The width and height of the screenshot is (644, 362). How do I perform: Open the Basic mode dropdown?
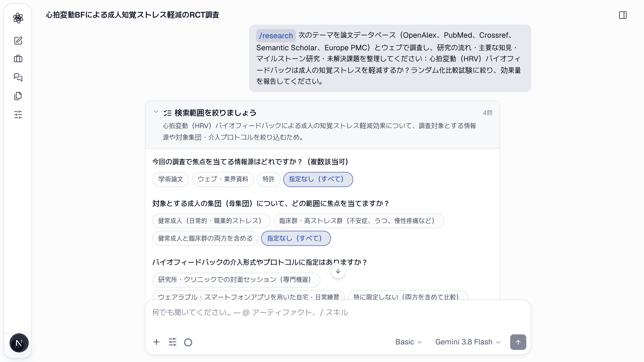[x=408, y=342]
